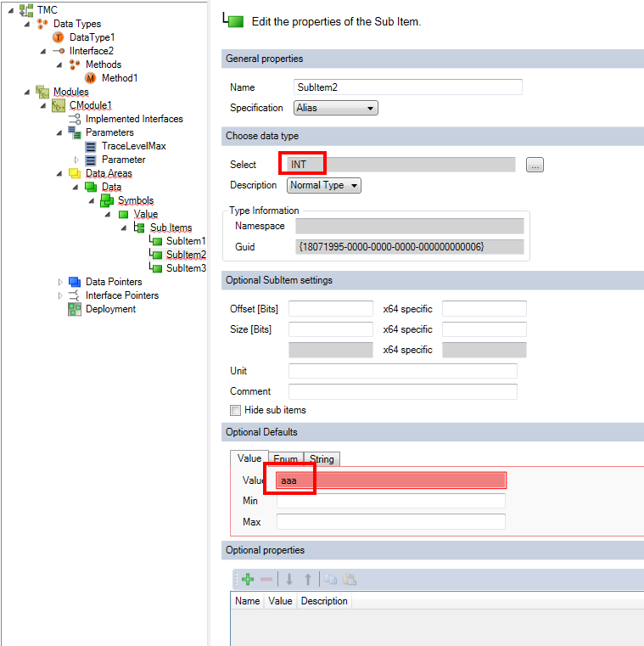Image resolution: width=644 pixels, height=646 pixels.
Task: Select SubItem3 in the tree
Action: click(x=186, y=268)
